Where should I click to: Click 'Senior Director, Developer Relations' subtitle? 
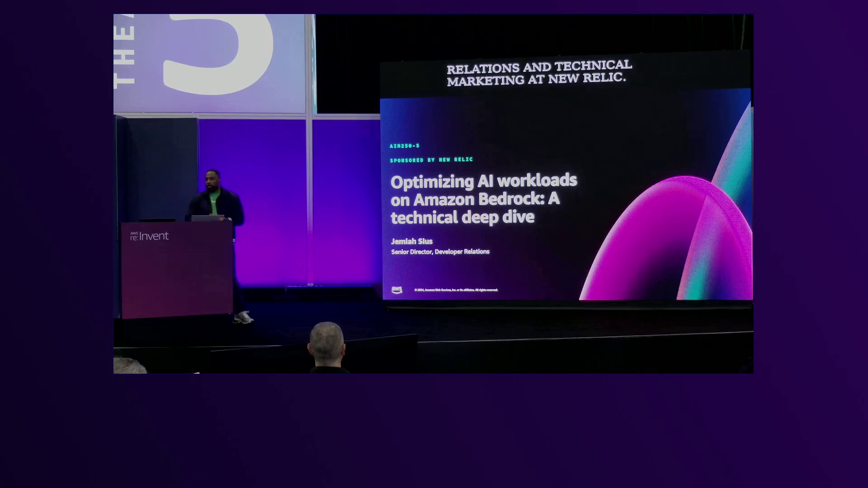[440, 252]
